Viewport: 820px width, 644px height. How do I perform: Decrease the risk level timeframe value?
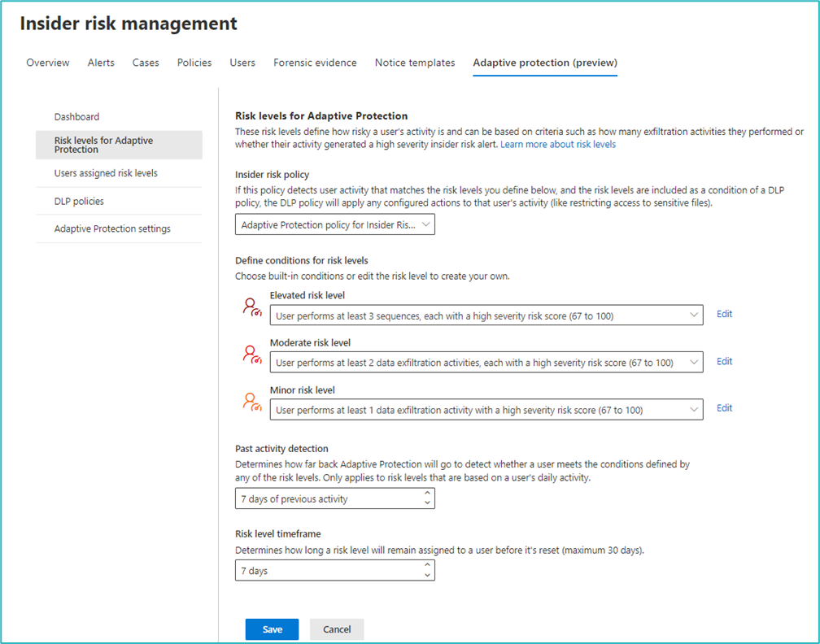429,574
